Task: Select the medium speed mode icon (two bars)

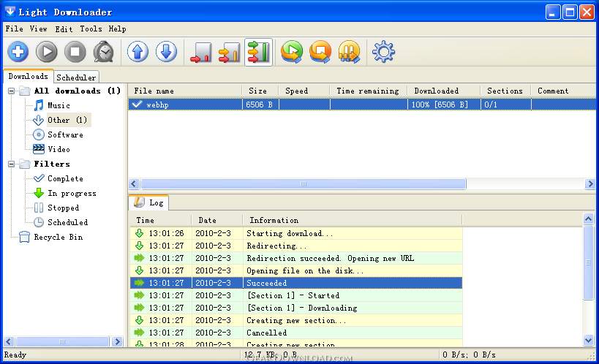Action: [x=229, y=52]
